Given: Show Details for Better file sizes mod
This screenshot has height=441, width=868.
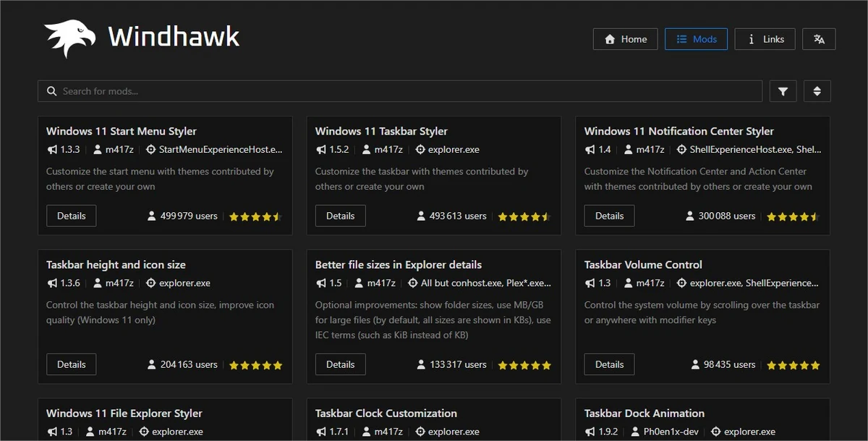Looking at the screenshot, I should click(340, 364).
